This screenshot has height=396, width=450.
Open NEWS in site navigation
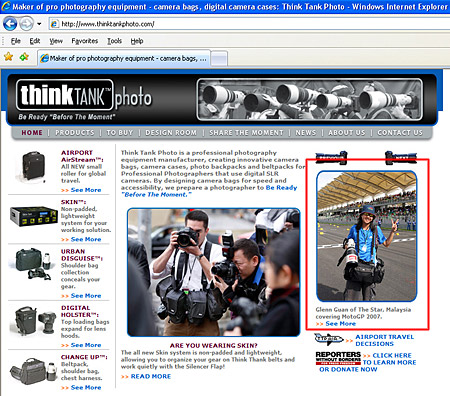(x=306, y=133)
